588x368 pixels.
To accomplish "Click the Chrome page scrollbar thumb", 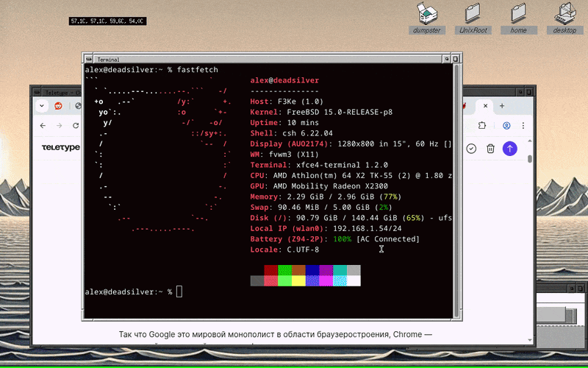I will click(530, 159).
